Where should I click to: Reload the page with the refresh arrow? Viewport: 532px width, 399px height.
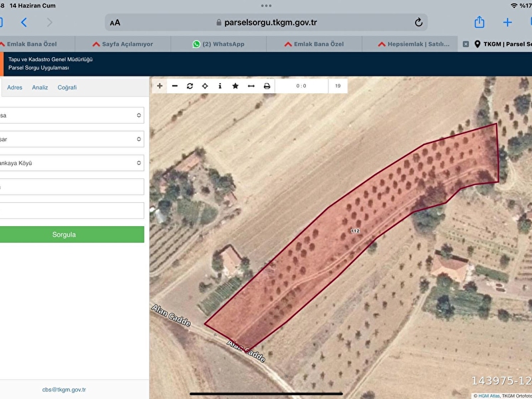click(419, 23)
